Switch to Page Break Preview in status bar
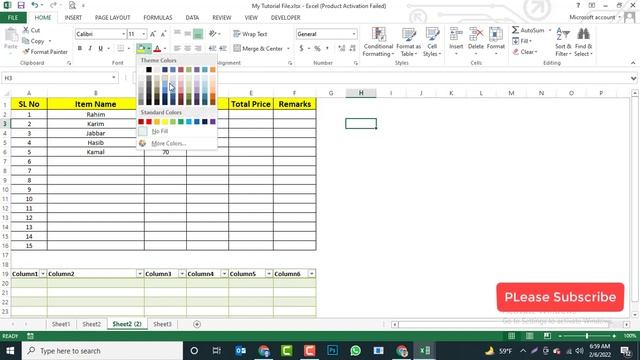The width and height of the screenshot is (640, 360). click(547, 336)
